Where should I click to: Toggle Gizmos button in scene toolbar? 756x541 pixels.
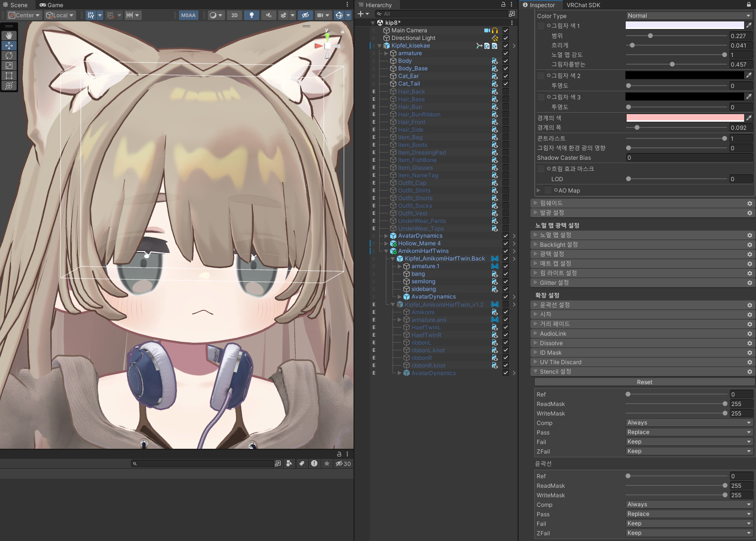tap(339, 15)
